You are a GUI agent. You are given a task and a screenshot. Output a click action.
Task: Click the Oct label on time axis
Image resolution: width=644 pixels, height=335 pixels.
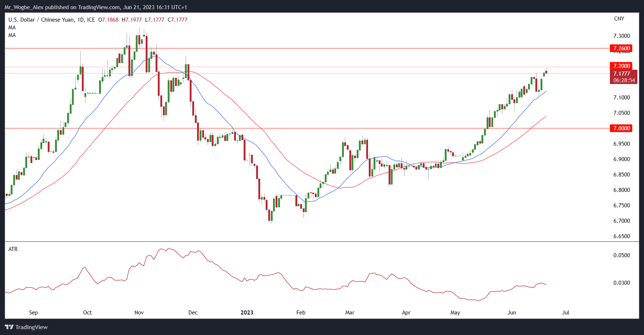point(87,313)
